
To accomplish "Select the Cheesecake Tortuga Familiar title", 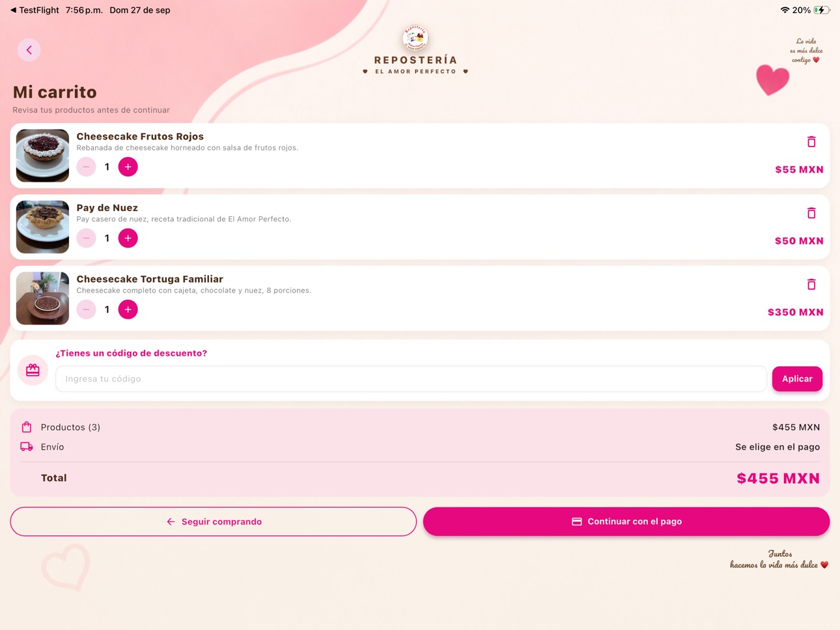I will tap(150, 279).
